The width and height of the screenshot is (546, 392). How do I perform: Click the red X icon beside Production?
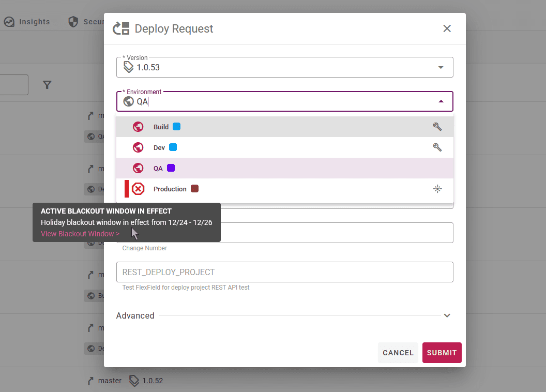click(138, 189)
